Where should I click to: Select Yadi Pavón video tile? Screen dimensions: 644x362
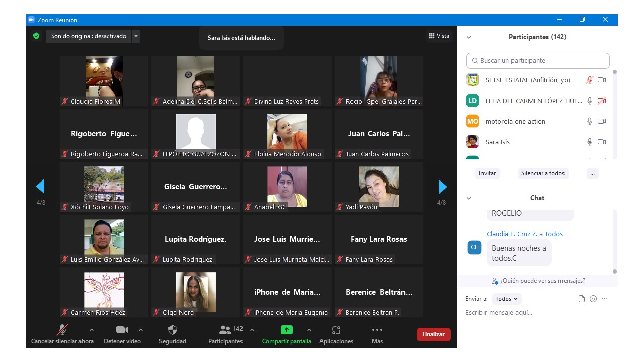379,187
